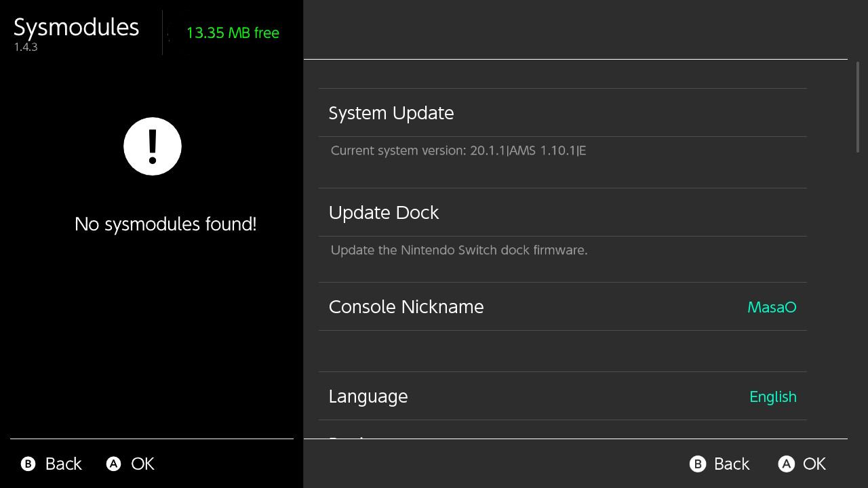Click the English language value
868x488 pixels.
coord(773,397)
